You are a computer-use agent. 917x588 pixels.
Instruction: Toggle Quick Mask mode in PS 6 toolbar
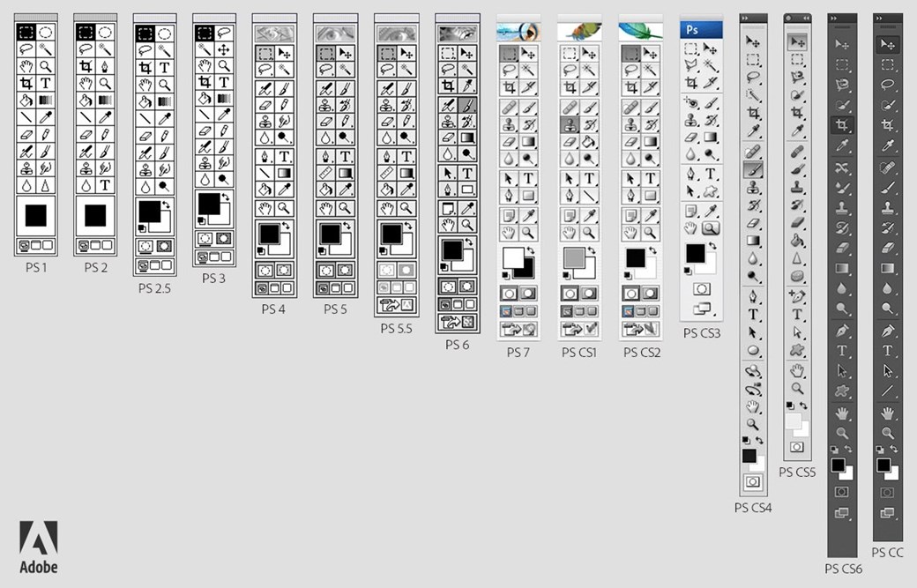click(x=466, y=287)
